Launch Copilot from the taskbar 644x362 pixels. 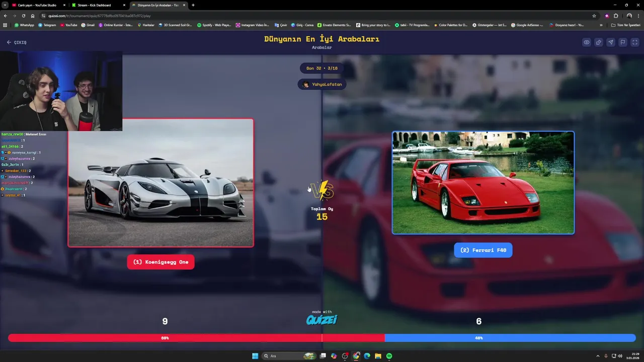pos(334,356)
